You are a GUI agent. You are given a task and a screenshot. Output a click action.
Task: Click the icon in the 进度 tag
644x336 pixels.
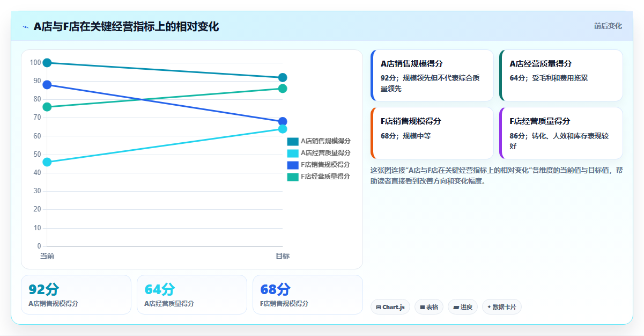[x=456, y=308]
